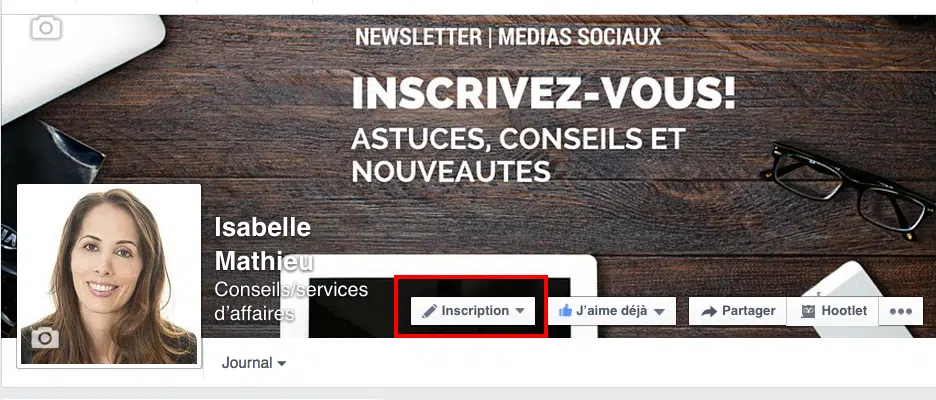
Task: Open the three-dots more options menu
Action: coord(901,311)
